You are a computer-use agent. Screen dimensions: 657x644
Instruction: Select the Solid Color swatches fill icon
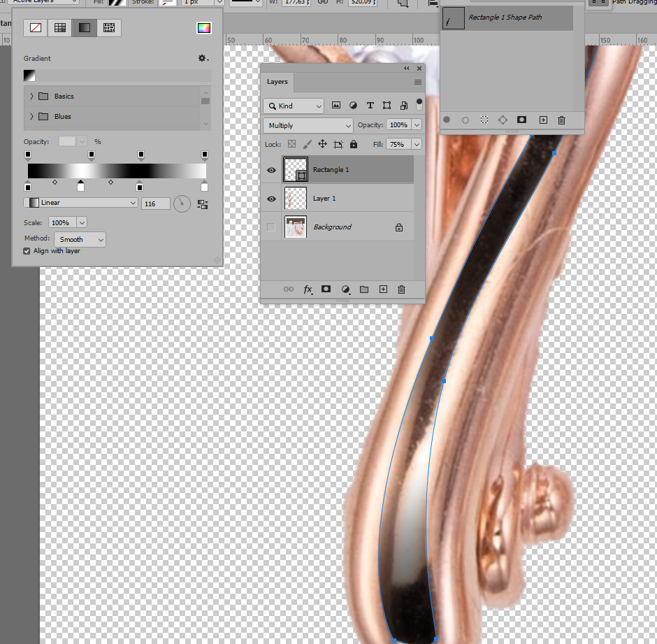pos(60,28)
